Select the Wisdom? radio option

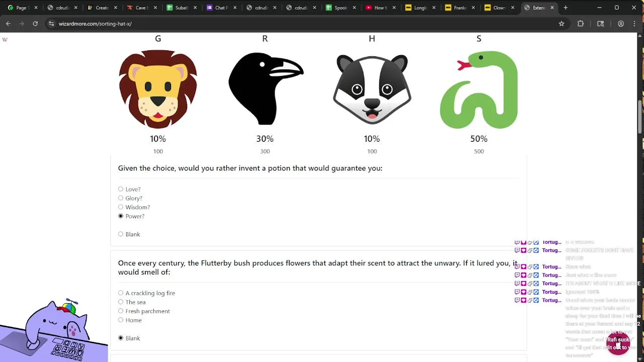pyautogui.click(x=121, y=207)
